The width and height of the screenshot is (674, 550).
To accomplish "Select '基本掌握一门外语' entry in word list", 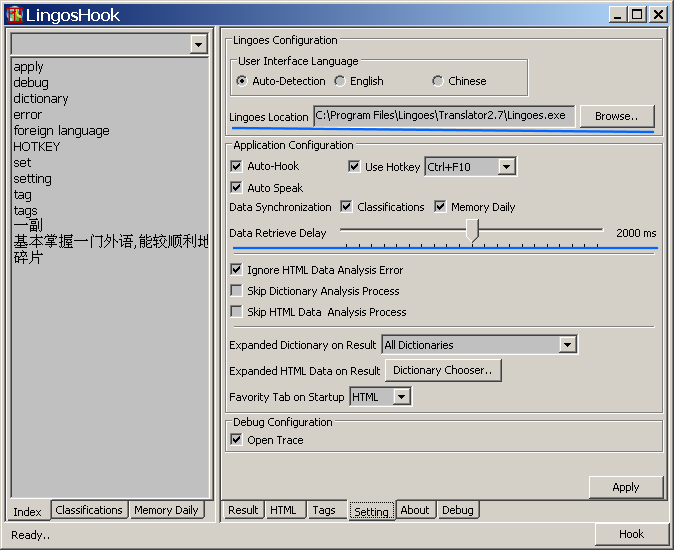I will tap(110, 241).
